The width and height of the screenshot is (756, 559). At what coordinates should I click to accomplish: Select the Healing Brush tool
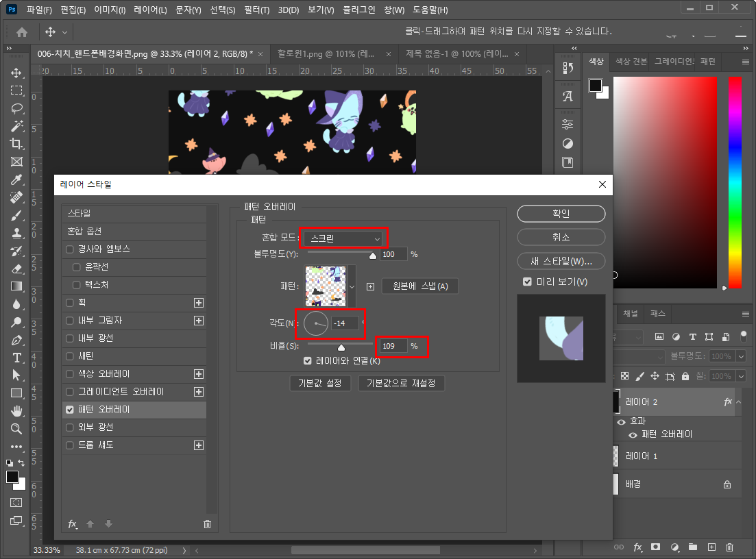[x=16, y=197]
